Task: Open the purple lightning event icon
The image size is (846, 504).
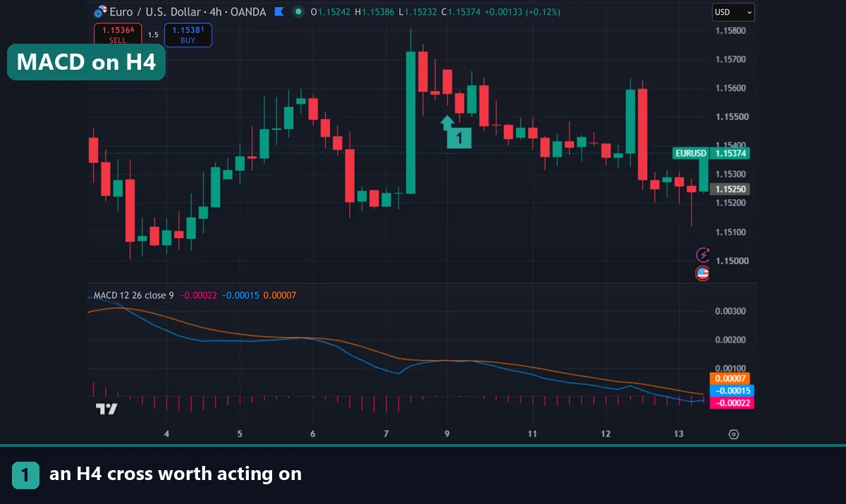Action: [x=702, y=255]
